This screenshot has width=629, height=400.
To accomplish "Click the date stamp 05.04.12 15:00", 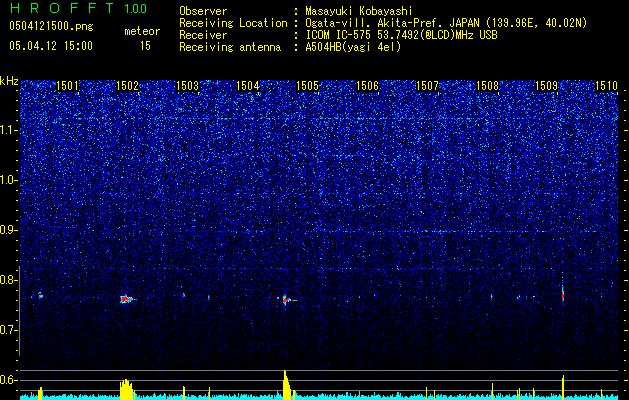I will pos(51,46).
